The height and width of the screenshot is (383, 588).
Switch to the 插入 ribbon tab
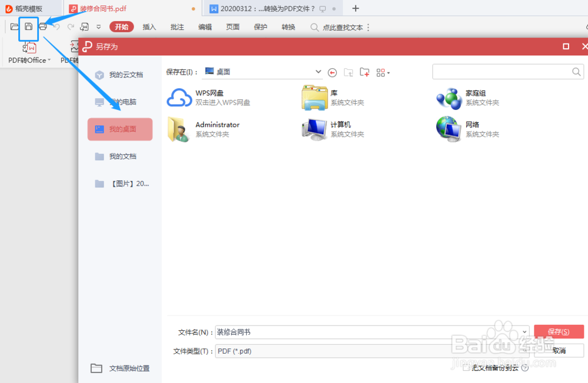[x=149, y=27]
